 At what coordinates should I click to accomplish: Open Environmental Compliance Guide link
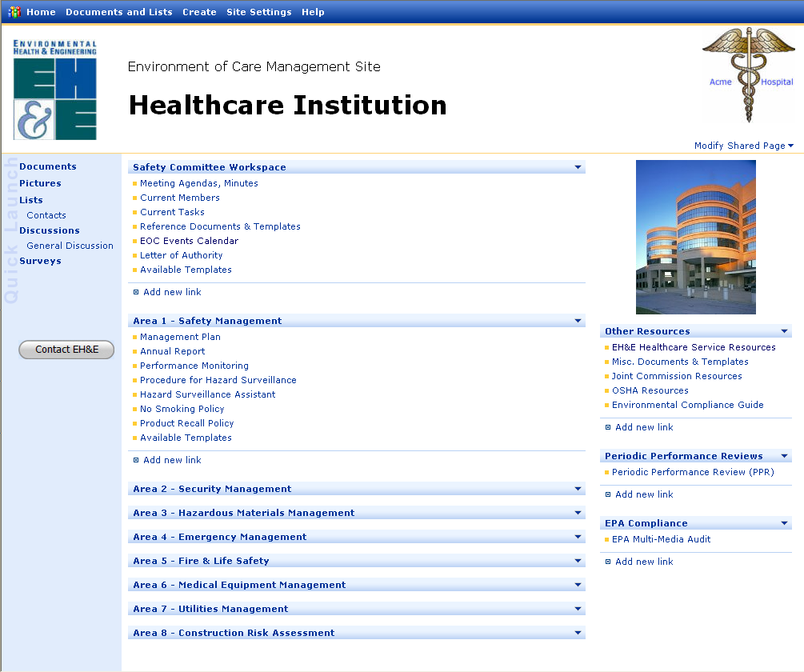pos(688,405)
